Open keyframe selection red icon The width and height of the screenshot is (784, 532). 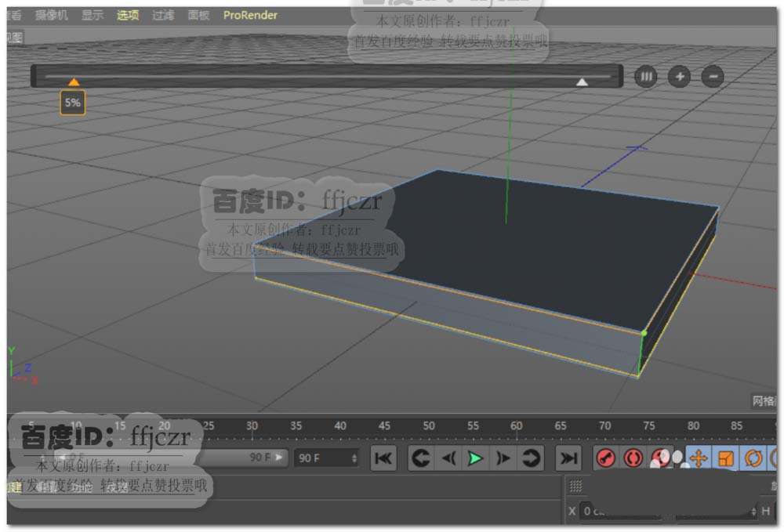[661, 458]
